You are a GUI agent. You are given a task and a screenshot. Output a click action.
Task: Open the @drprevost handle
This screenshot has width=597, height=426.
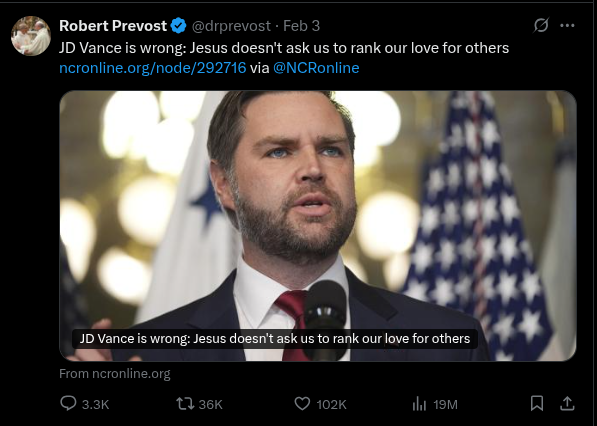(x=231, y=26)
